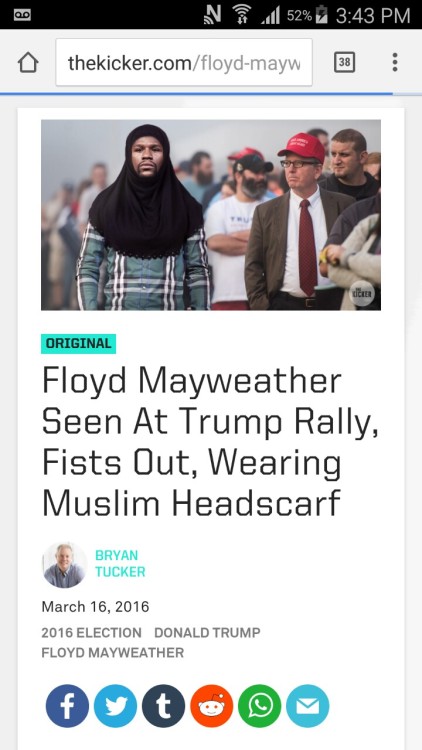Share article on Reddit

pyautogui.click(x=211, y=706)
